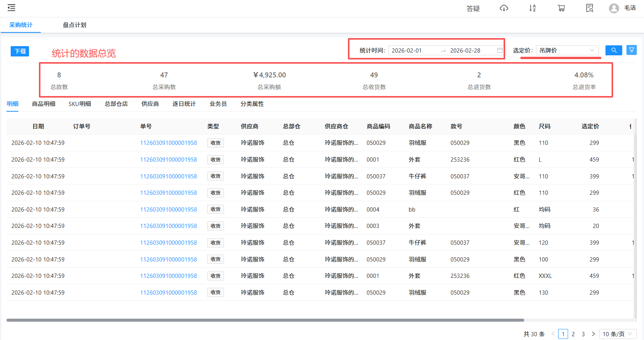This screenshot has width=644, height=340.
Task: Go to page 3
Action: tap(583, 334)
